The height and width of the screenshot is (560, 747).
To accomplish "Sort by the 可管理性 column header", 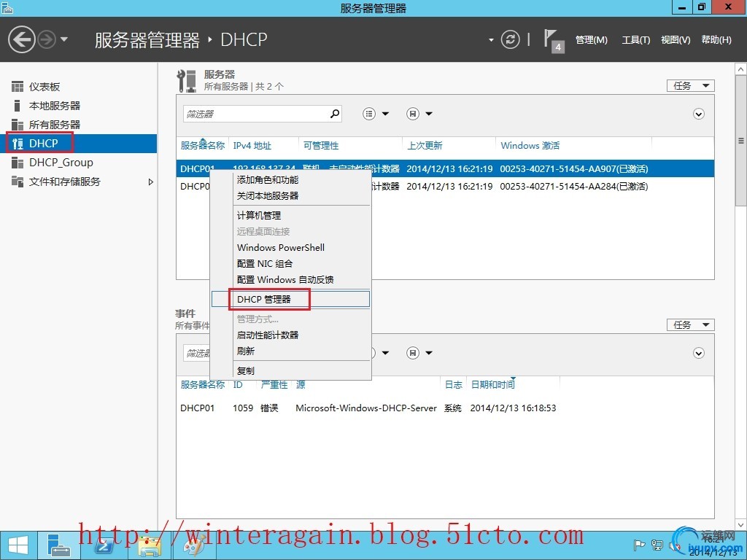I will point(321,146).
